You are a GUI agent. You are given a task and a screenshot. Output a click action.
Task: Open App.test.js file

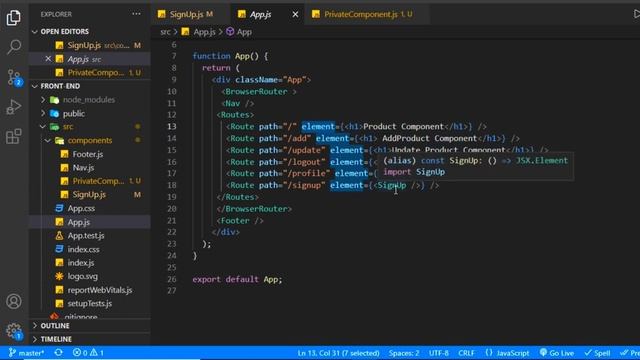point(86,236)
